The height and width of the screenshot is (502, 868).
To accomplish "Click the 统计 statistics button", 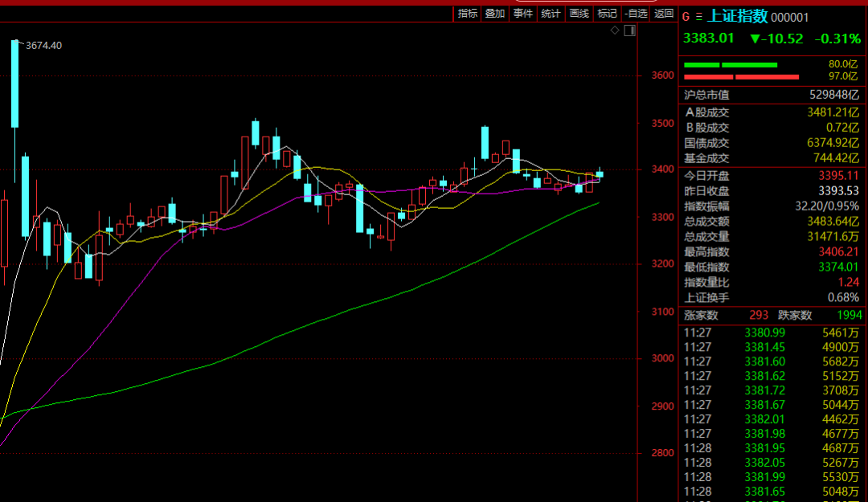I will pos(551,13).
